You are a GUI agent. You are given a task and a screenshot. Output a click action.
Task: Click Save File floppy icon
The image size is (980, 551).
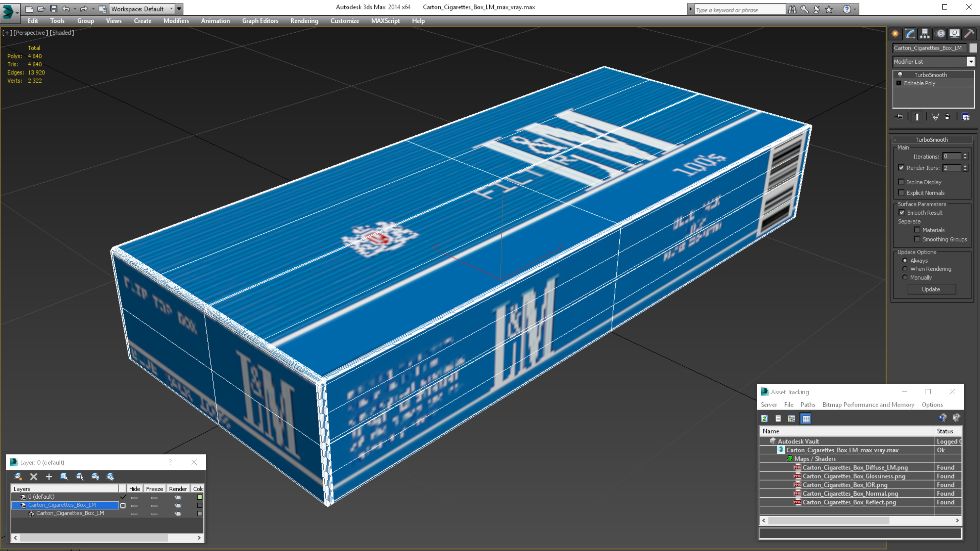click(x=53, y=9)
